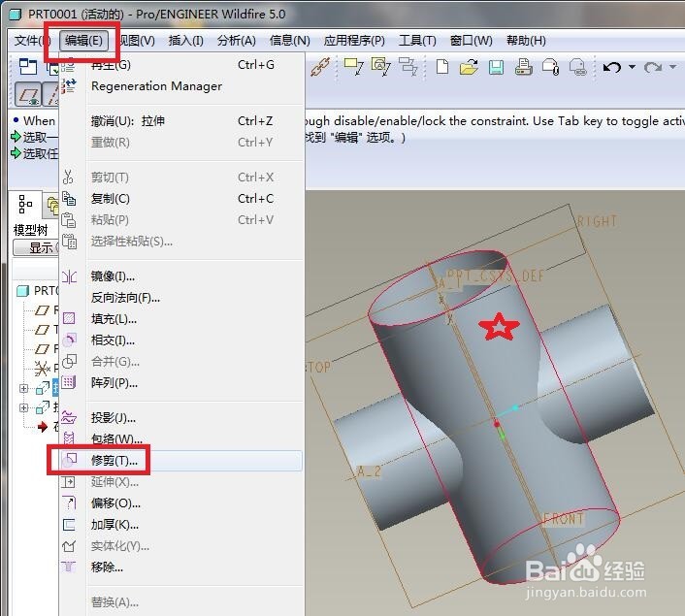Open the 信息(N) menu
Screen dimensions: 685x616
pyautogui.click(x=290, y=41)
